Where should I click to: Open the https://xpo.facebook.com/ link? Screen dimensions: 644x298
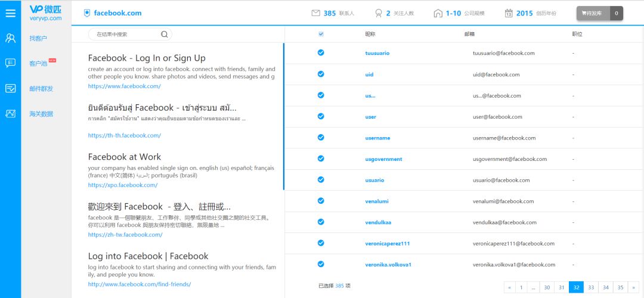[x=122, y=185]
